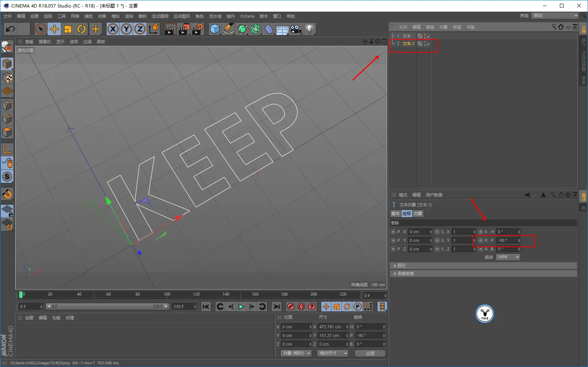Play the animation forward
The height and width of the screenshot is (367, 588).
click(241, 307)
